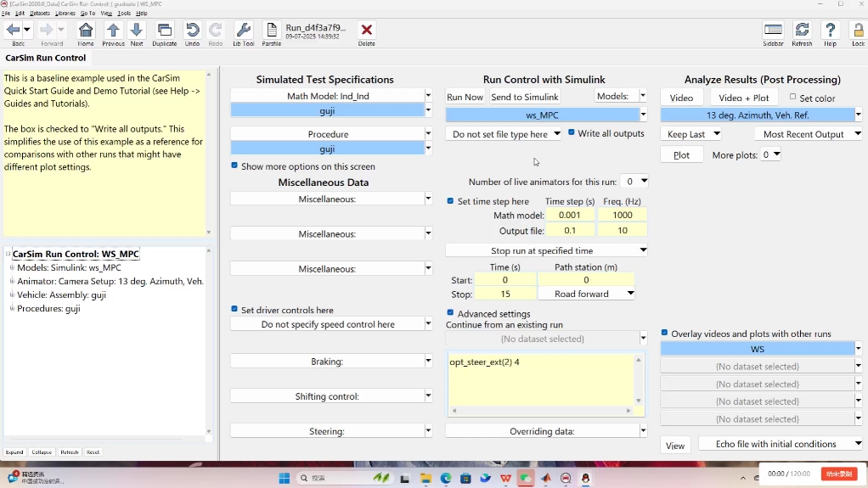Open Microsoft Edge from the taskbar
The height and width of the screenshot is (488, 868).
[446, 478]
